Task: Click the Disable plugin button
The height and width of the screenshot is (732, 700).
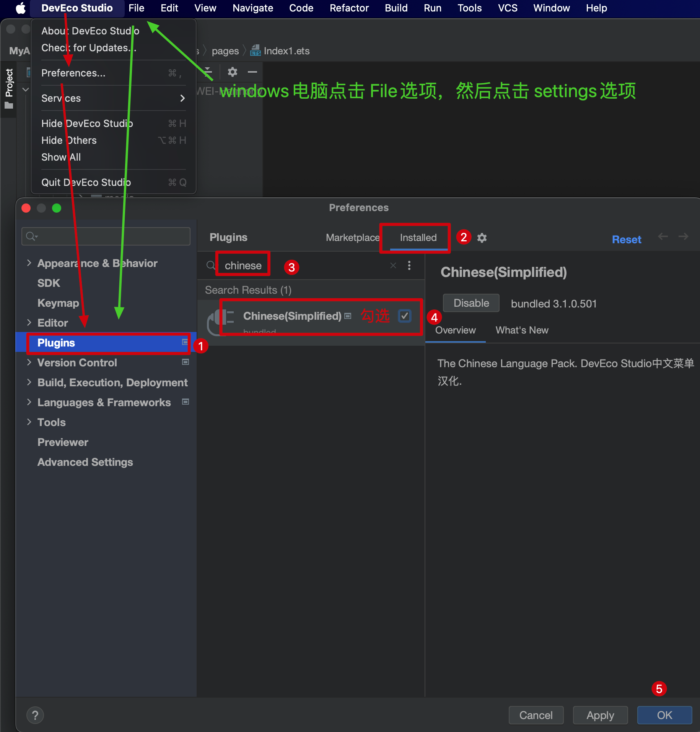Action: [471, 303]
